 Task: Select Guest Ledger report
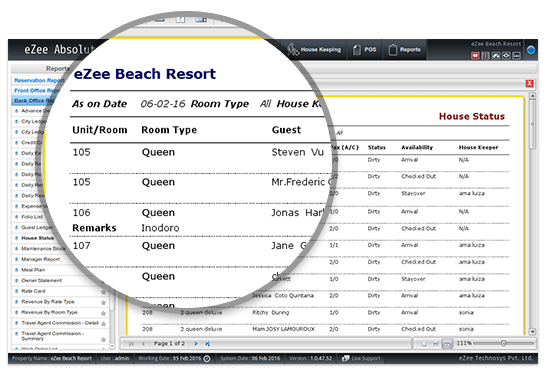[x=37, y=227]
